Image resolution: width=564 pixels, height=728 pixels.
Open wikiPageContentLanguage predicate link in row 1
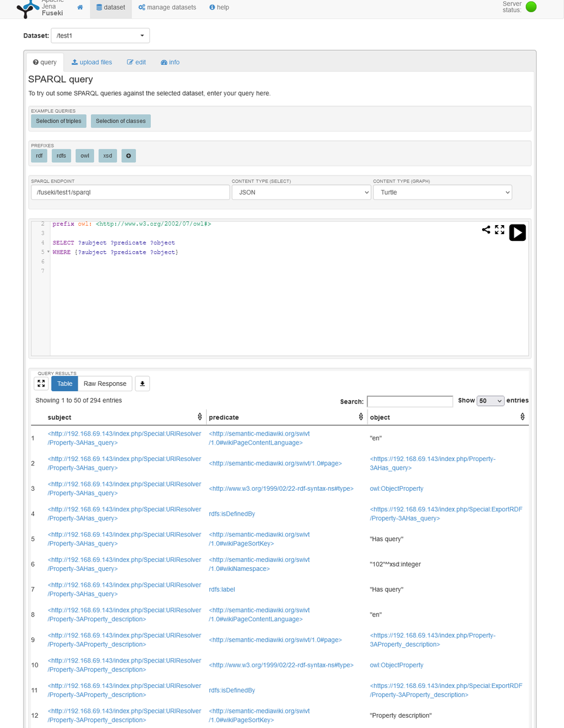(259, 438)
